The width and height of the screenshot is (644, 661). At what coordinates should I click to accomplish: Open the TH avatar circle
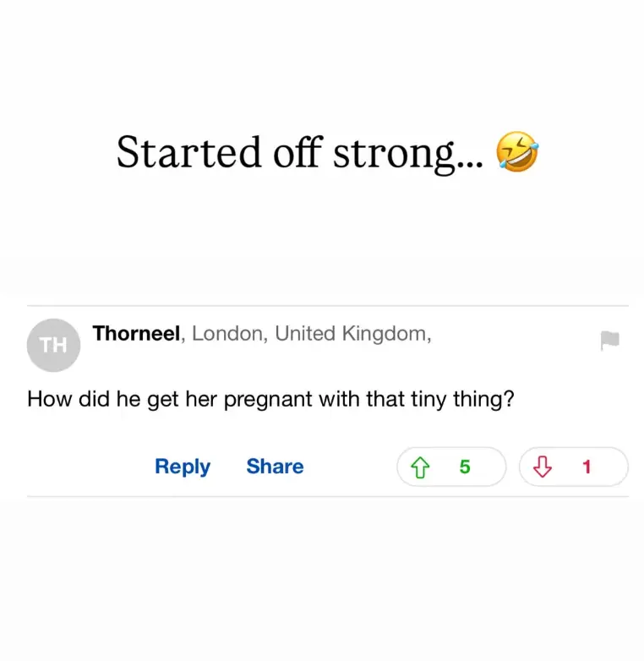pyautogui.click(x=53, y=345)
